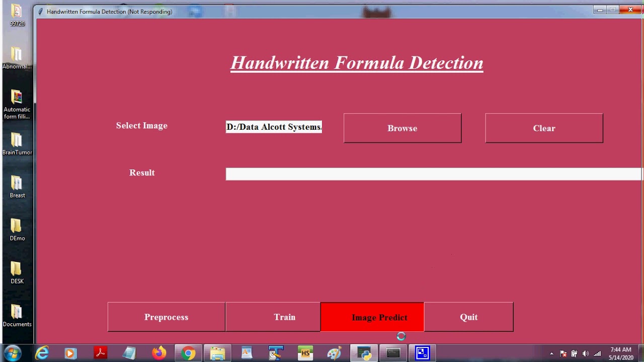Open the Windows Start menu

tap(12, 353)
